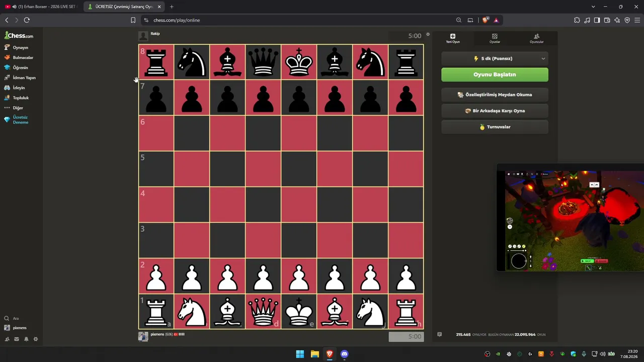Open the Brave Wallet icon
Image resolution: width=644 pixels, height=362 pixels.
tap(607, 20)
